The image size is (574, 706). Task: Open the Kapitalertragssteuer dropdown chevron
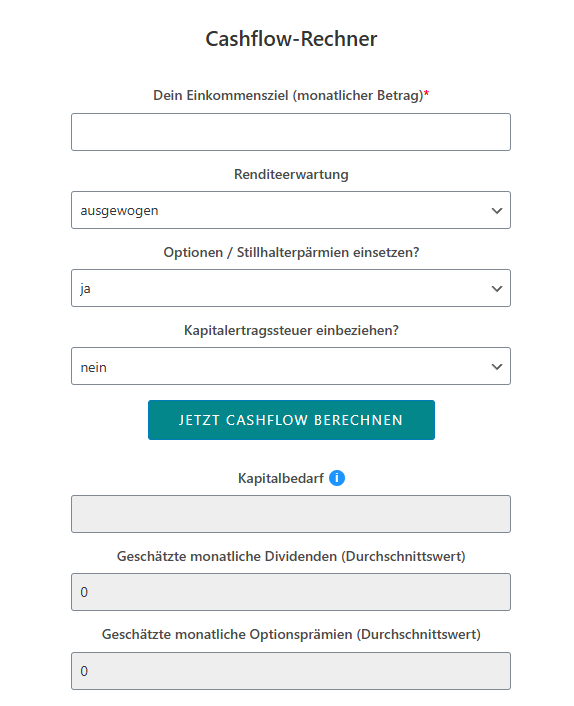tap(497, 367)
